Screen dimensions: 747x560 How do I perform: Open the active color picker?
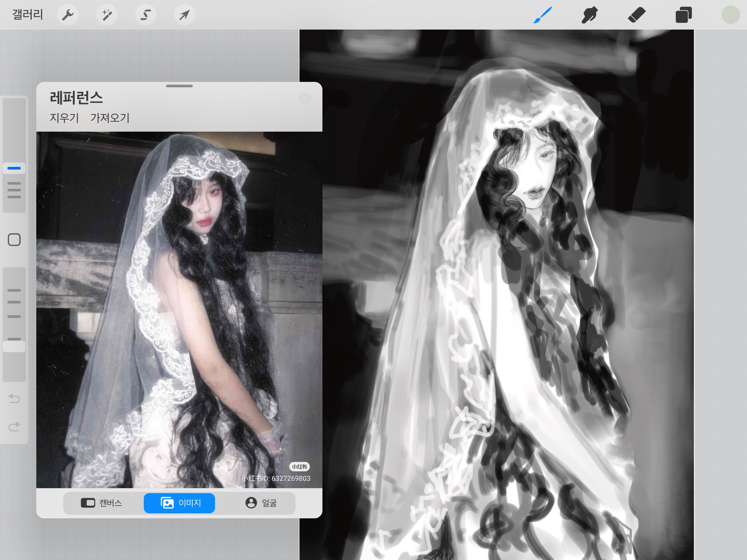click(x=731, y=15)
